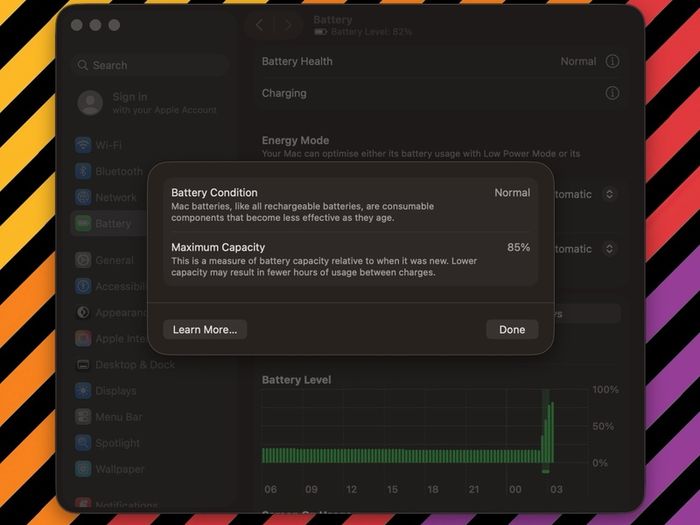Image resolution: width=700 pixels, height=525 pixels.
Task: Select the Battery icon in sidebar
Action: click(x=83, y=223)
